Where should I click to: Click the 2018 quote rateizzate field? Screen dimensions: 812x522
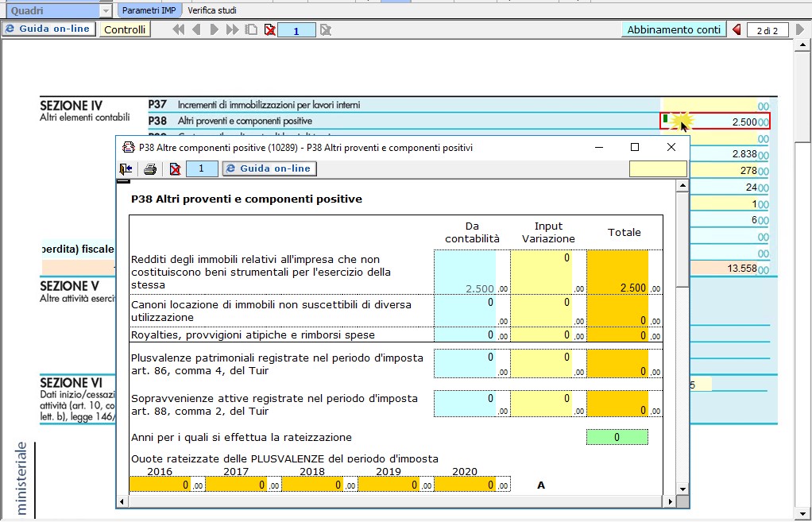coord(312,484)
